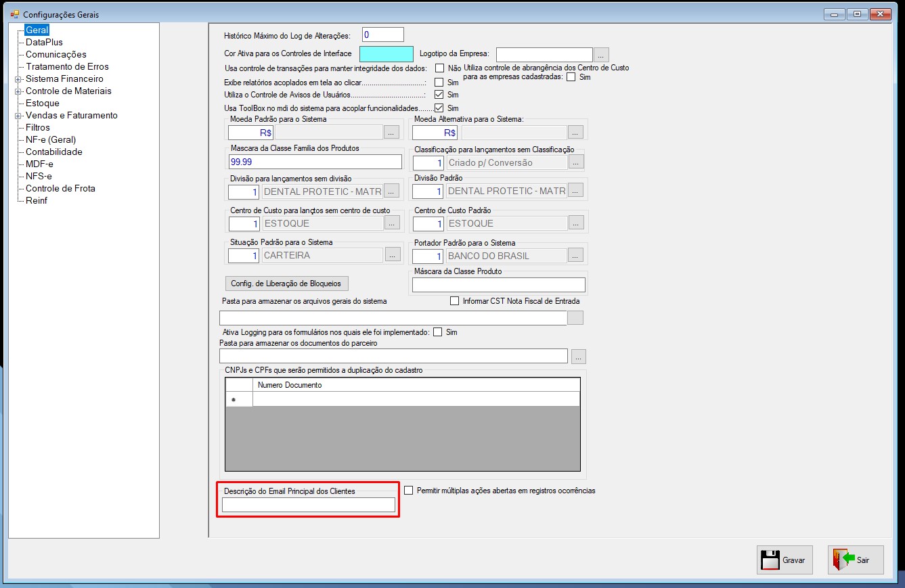Open NF-e (Geral) settings
This screenshot has height=588, width=905.
tap(51, 139)
